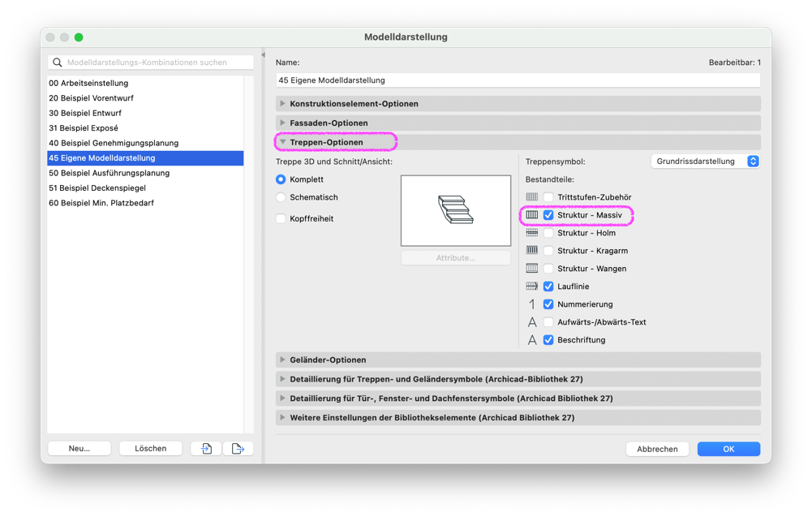The width and height of the screenshot is (812, 517).
Task: Expand Detaillierung für Tür-, Fenster- und Dachfenstersymbole
Action: coord(518,399)
